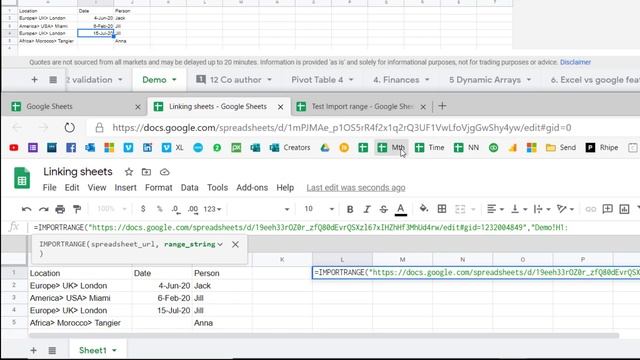Screen dimensions: 640x360
Task: Increase decimal places
Action: tap(193, 209)
